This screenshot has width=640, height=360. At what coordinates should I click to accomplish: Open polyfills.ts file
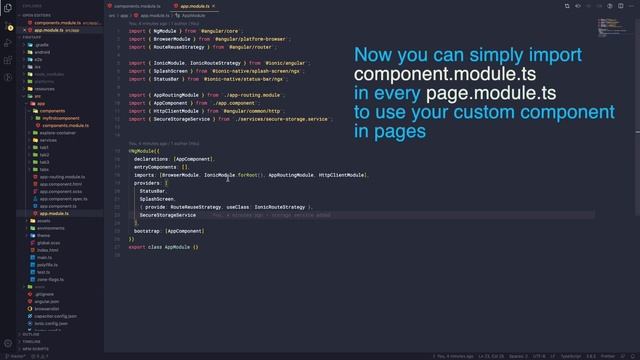tap(47, 265)
